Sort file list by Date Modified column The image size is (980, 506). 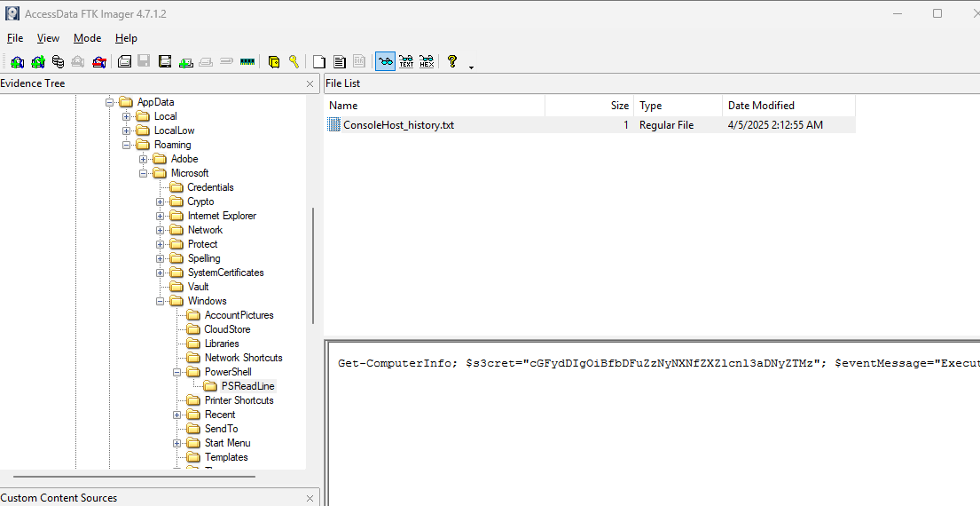tap(788, 106)
